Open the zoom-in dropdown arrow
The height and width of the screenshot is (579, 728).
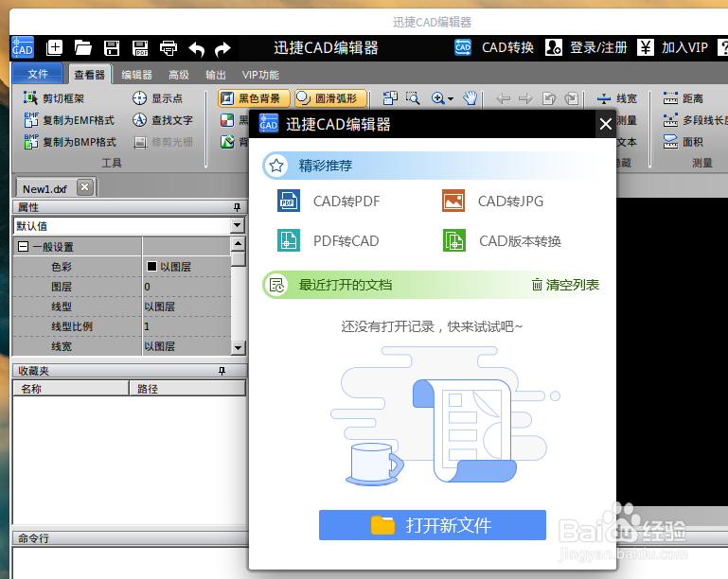click(451, 98)
